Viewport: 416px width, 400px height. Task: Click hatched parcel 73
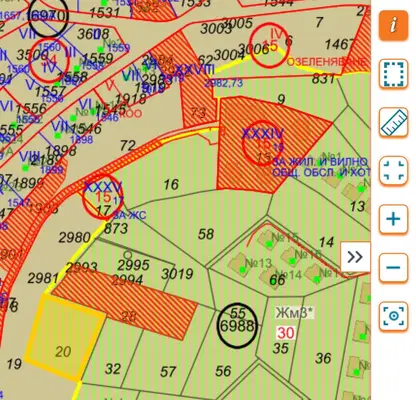click(198, 113)
